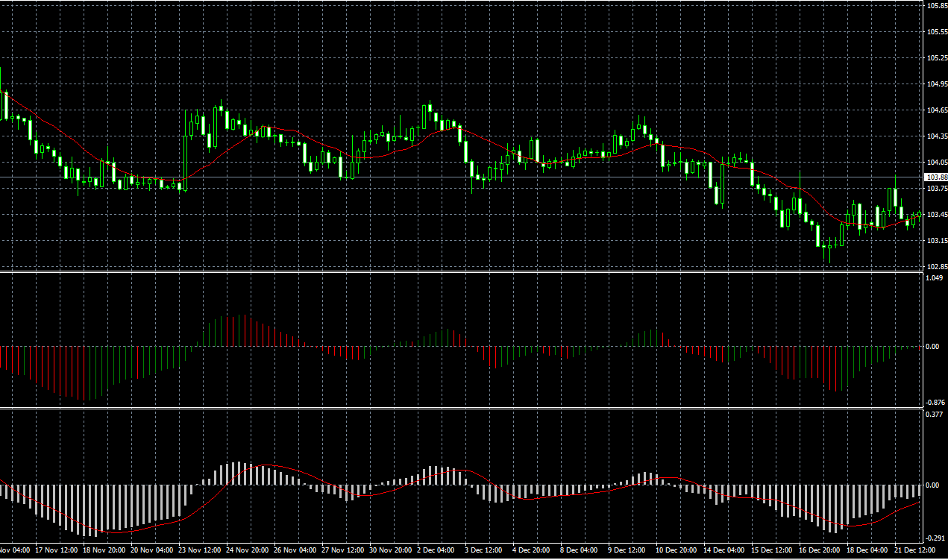
Task: Select the 30 Nov 20:00 time label
Action: tap(392, 551)
